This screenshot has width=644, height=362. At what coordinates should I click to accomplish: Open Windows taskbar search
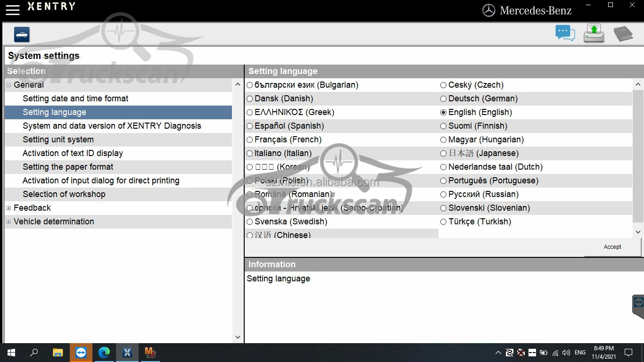click(34, 353)
